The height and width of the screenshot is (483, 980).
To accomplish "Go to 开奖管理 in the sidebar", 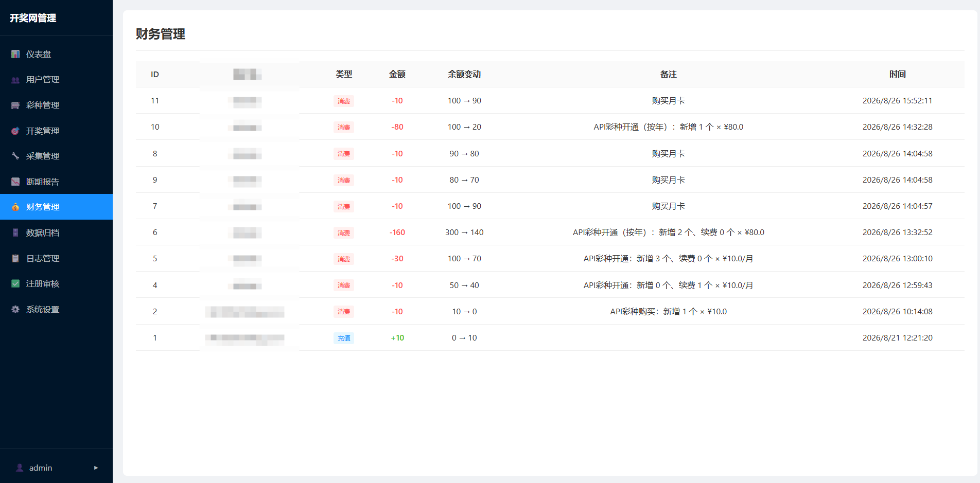I will pos(56,131).
